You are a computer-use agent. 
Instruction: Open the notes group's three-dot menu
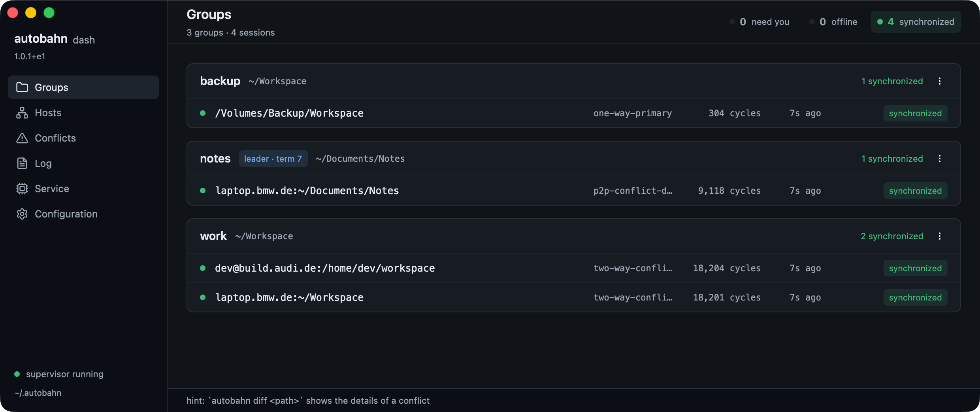940,159
